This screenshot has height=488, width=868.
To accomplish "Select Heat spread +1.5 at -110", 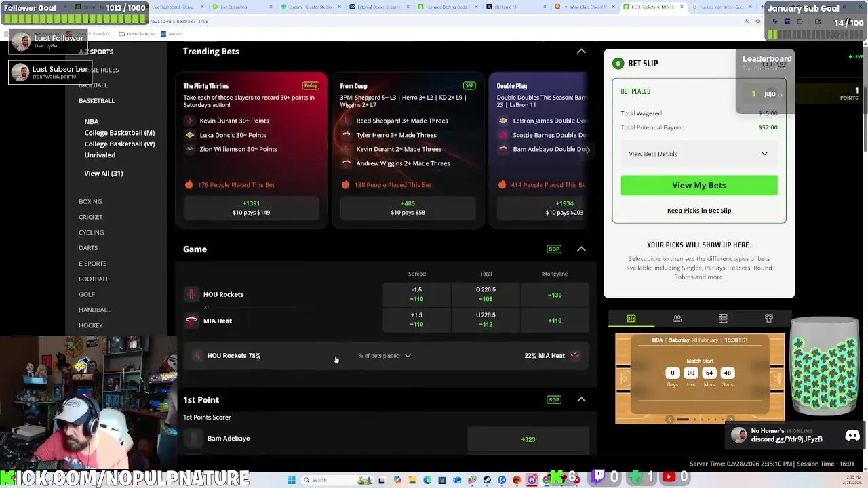I will [x=416, y=320].
